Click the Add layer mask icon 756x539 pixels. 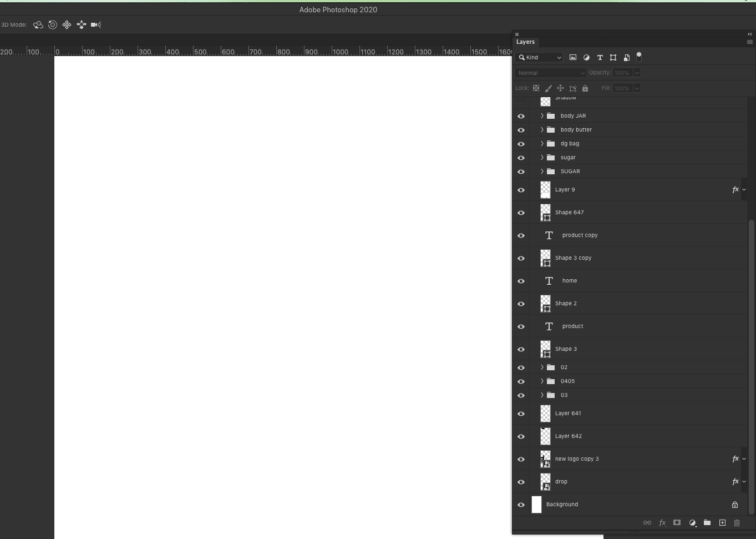677,523
